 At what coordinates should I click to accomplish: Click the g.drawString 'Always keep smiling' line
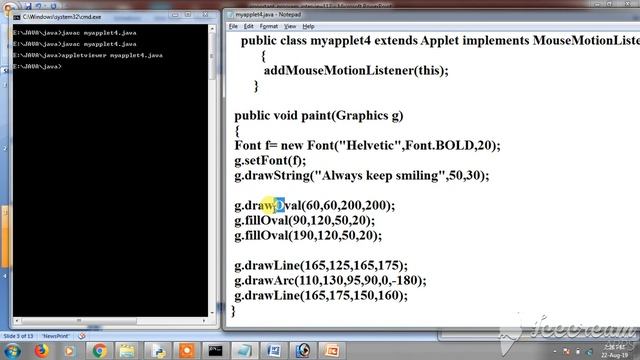click(x=362, y=176)
